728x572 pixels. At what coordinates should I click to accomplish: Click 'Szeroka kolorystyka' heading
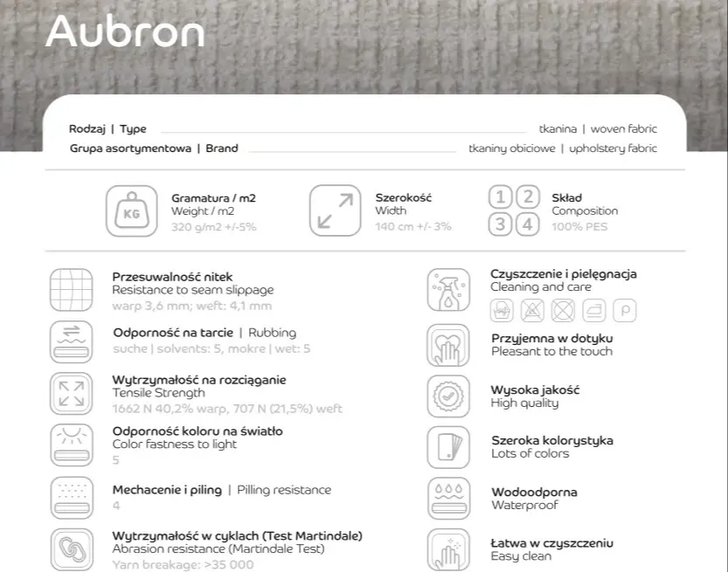[x=552, y=441]
